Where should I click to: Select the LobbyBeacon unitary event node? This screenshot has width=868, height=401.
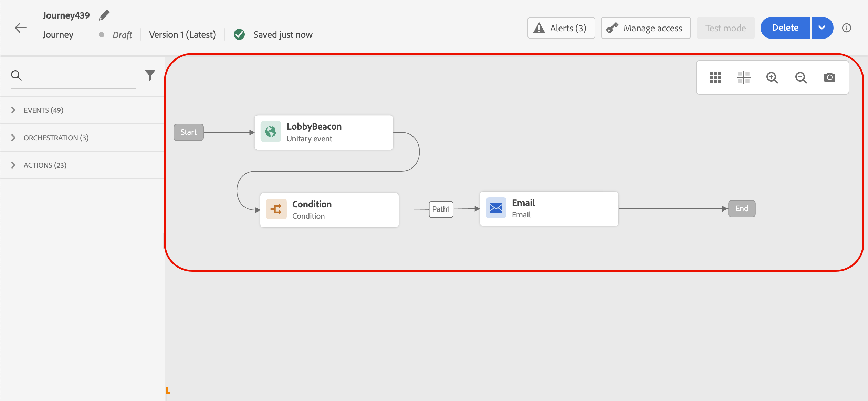coord(324,132)
